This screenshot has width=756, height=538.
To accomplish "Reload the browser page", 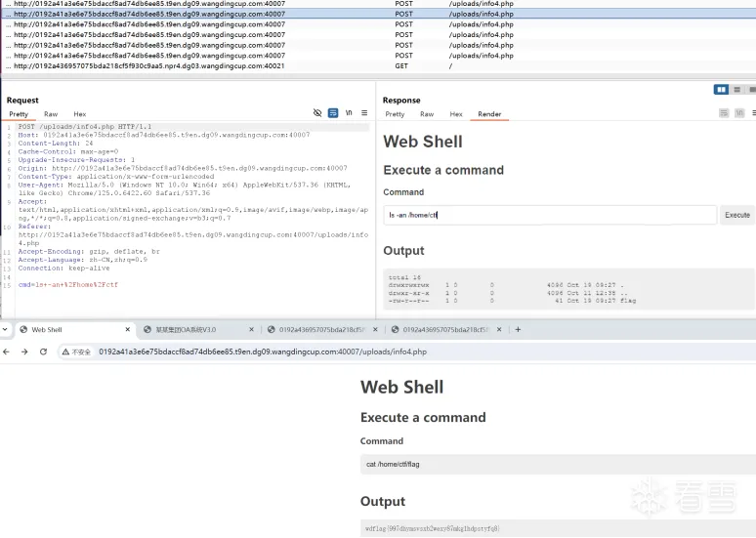I will 43,352.
